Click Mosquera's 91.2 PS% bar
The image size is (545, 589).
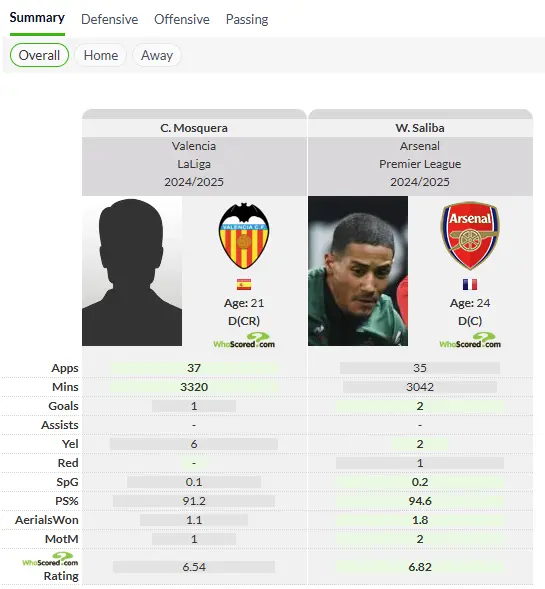(x=194, y=501)
